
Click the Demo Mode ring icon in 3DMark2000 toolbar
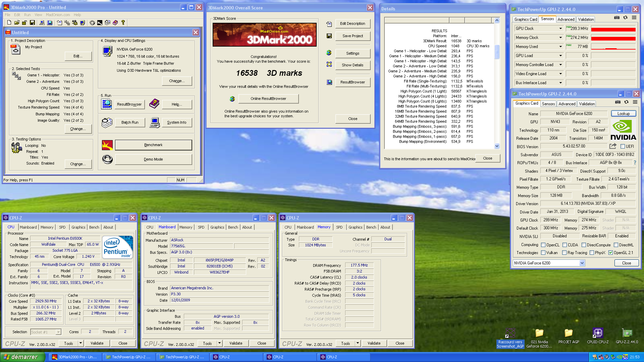pos(92,22)
